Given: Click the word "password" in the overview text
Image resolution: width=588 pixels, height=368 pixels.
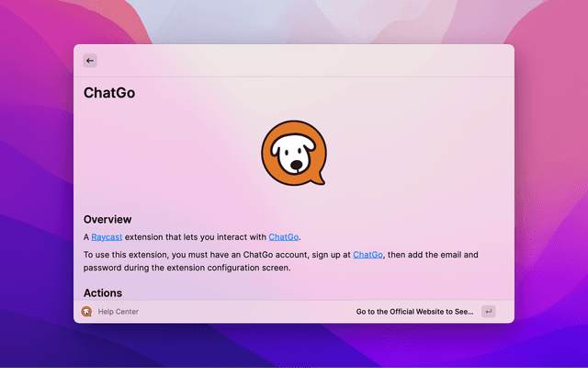Looking at the screenshot, I should coord(103,269).
